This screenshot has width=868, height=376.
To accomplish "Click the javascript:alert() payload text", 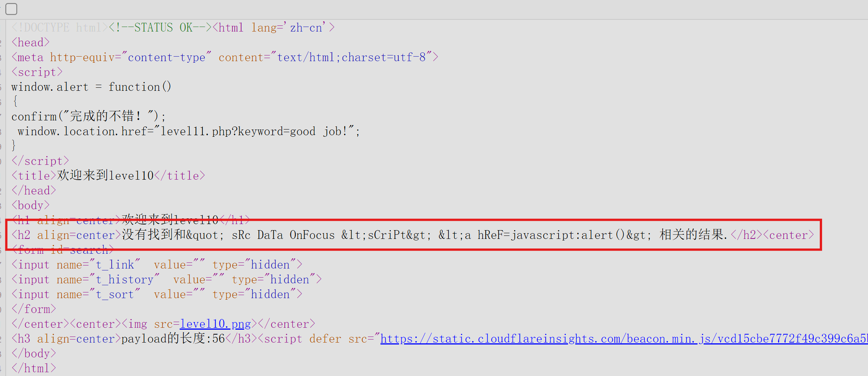I will [x=568, y=235].
